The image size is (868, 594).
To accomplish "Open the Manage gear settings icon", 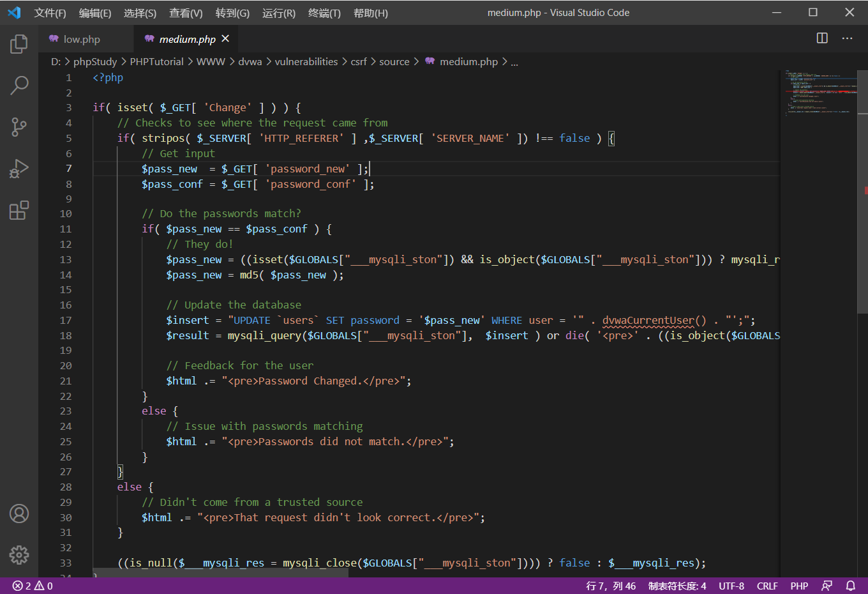I will (19, 554).
